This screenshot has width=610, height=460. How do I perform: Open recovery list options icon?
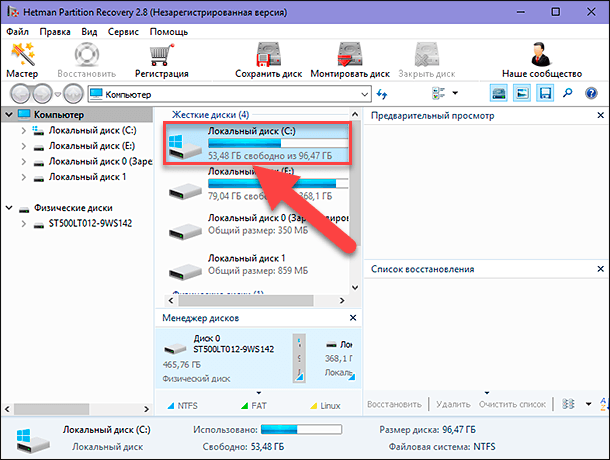pyautogui.click(x=568, y=404)
